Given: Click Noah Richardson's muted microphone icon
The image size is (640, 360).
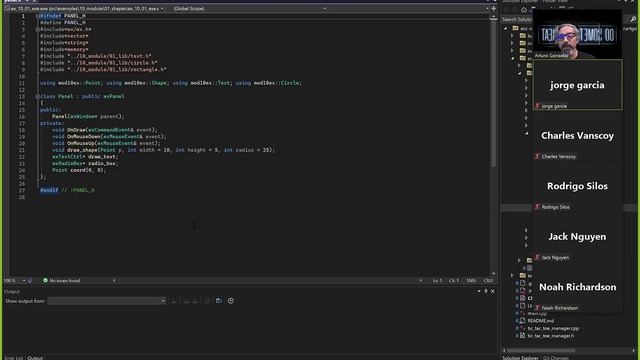Looking at the screenshot, I should pos(537,308).
